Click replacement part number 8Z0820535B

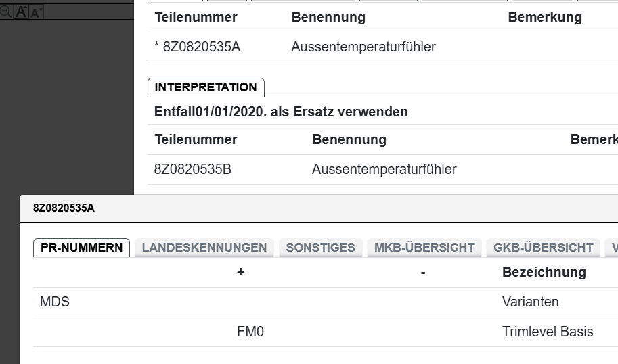193,169
